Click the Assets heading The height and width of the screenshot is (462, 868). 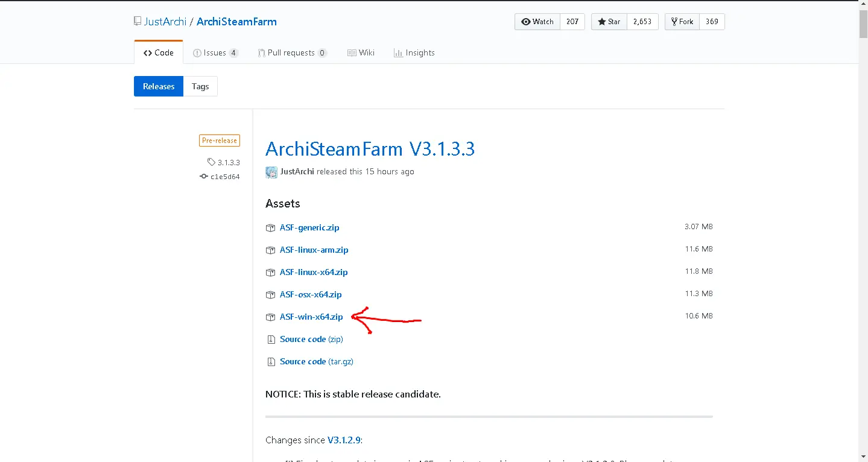point(283,204)
